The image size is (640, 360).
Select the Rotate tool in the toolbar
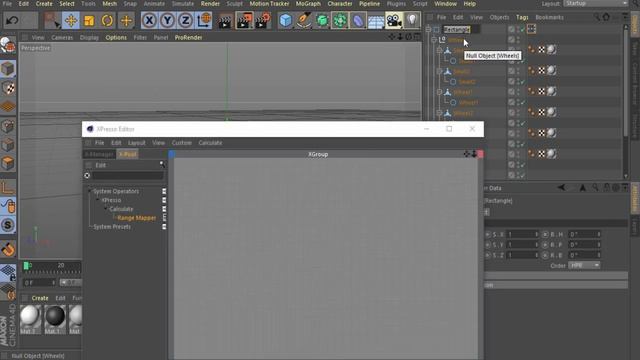(x=107, y=20)
